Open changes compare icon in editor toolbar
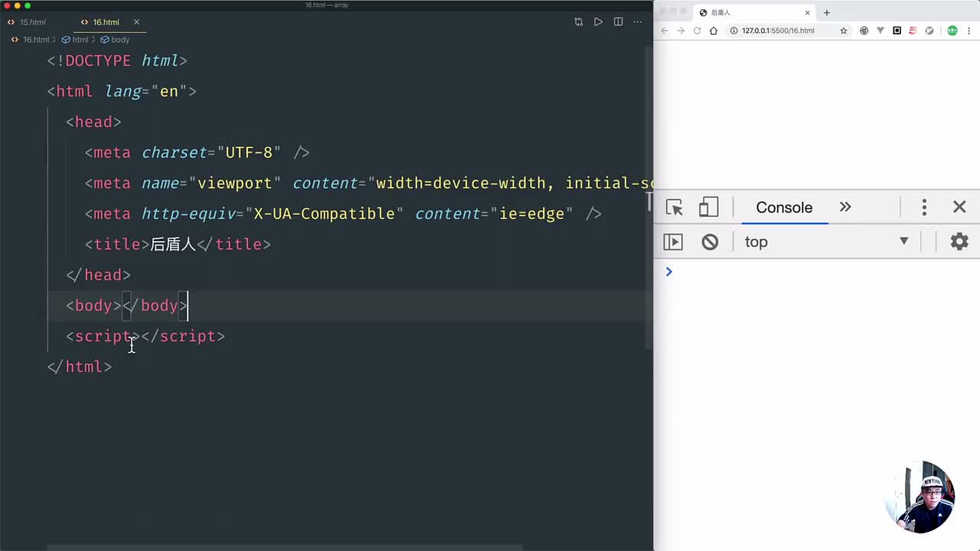The width and height of the screenshot is (980, 551). coord(578,22)
